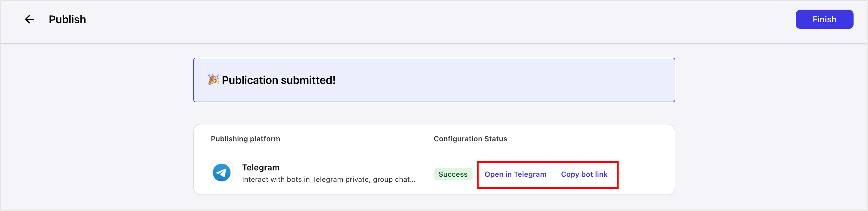
Task: Click the back arrow icon
Action: click(30, 20)
